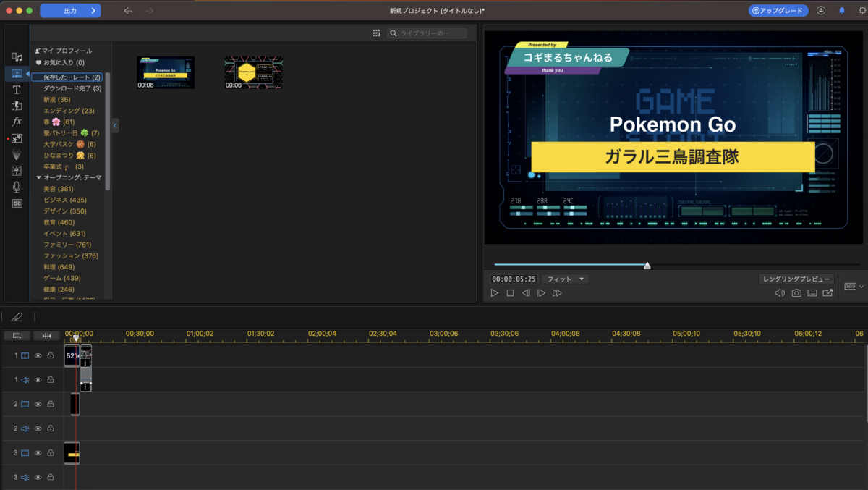This screenshot has height=490, width=868.
Task: Click the アップグレード upgrade button
Action: click(778, 11)
